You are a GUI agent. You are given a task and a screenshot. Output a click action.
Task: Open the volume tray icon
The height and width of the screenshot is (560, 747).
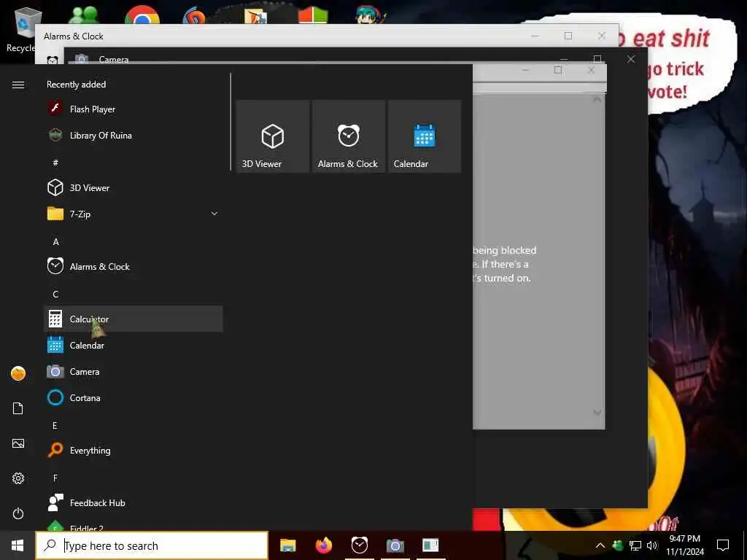[x=651, y=545]
